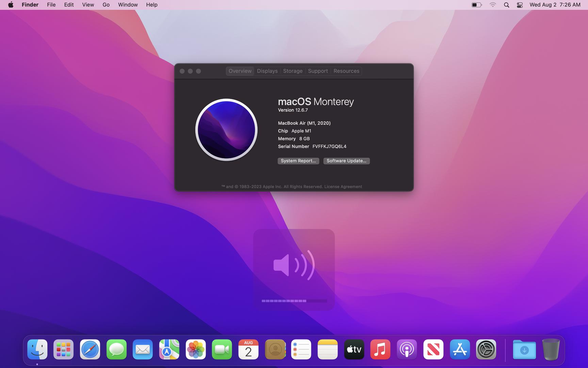Open the License Agreement link
588x368 pixels.
click(x=343, y=187)
